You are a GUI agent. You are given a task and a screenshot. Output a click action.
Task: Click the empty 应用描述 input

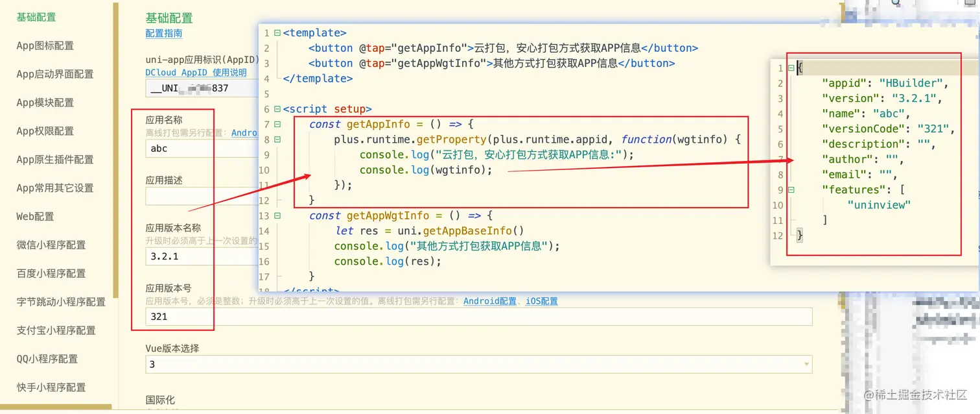(x=202, y=197)
